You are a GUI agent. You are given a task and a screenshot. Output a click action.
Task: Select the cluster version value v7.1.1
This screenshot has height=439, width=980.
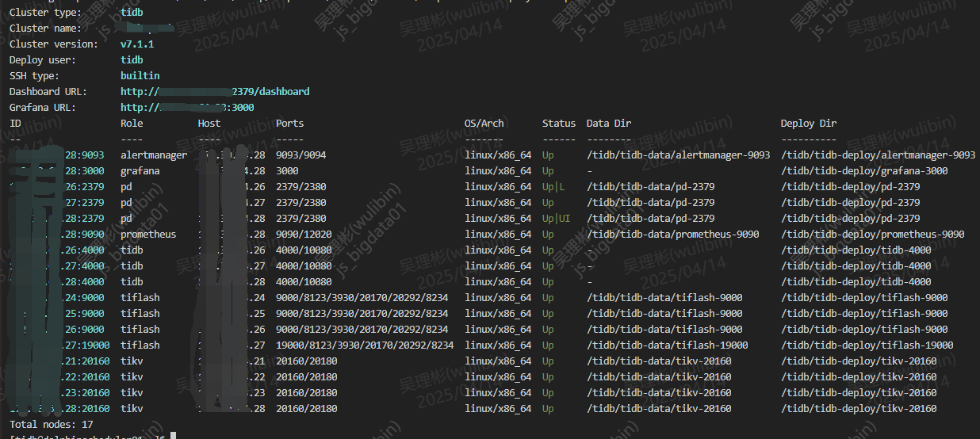(x=137, y=44)
